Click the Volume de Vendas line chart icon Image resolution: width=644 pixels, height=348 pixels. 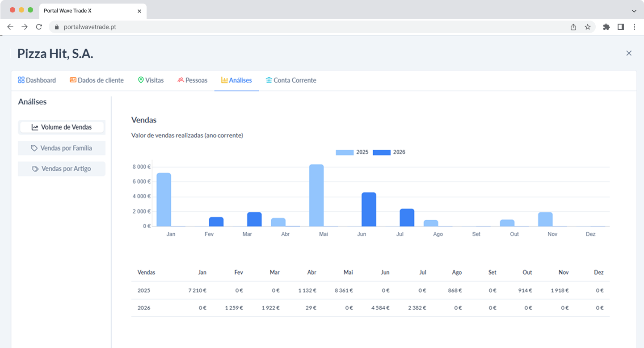[35, 127]
